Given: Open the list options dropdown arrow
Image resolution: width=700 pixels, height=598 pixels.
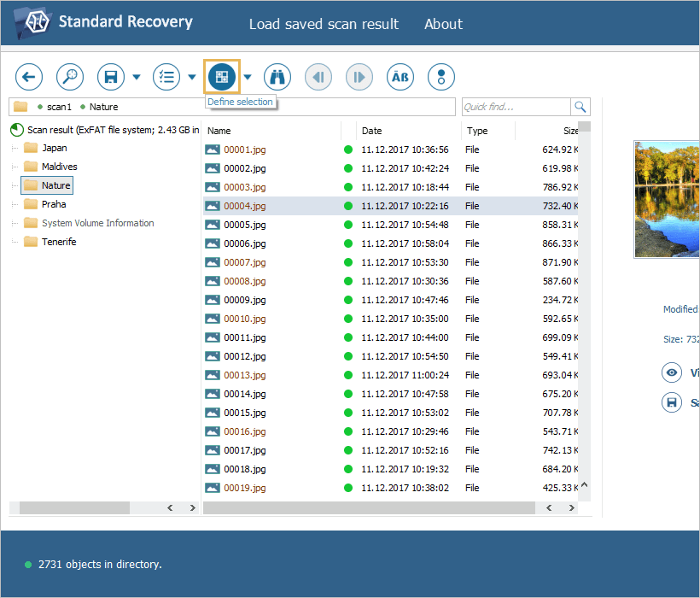Looking at the screenshot, I should 192,77.
